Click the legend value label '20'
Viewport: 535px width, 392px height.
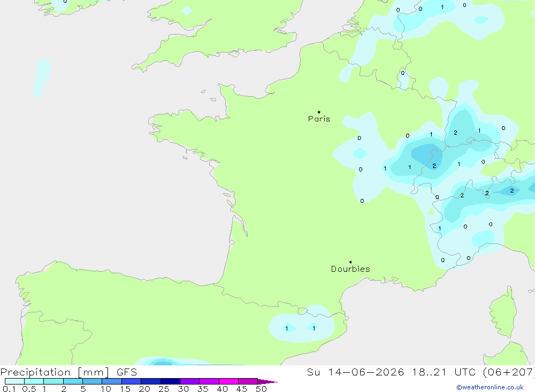[x=144, y=389]
